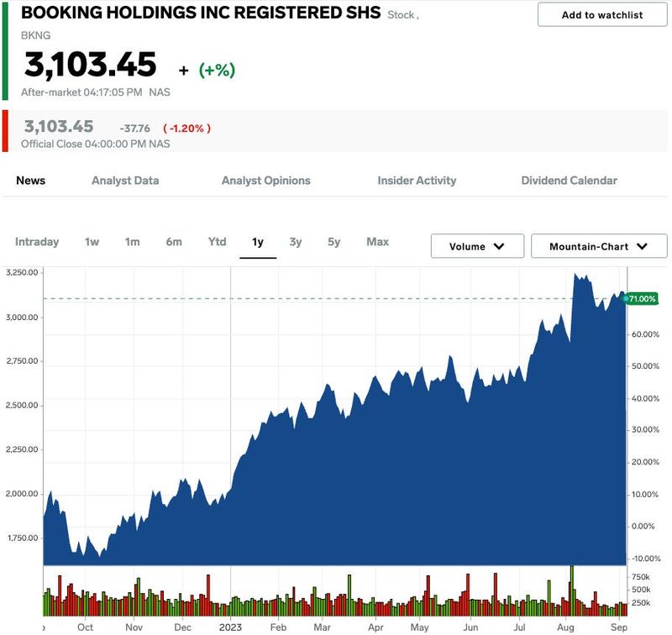
Task: Choose the 6m time range
Action: click(174, 242)
